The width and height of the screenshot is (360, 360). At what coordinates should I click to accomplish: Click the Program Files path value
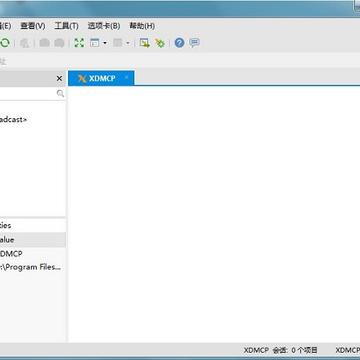point(31,267)
